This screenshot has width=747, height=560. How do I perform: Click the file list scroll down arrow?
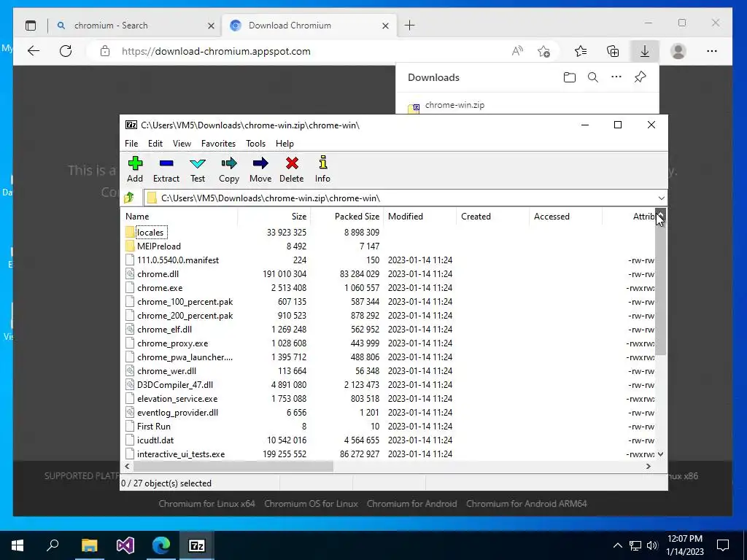coord(660,454)
